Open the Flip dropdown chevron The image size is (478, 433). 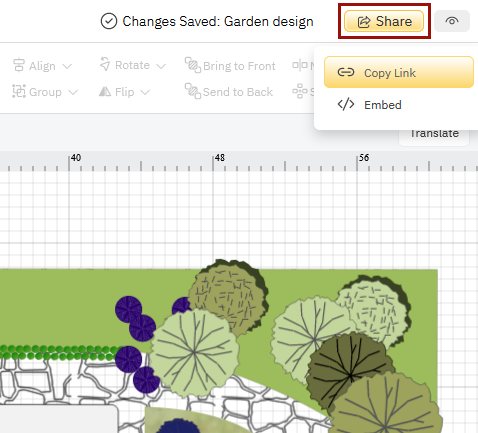pos(145,92)
